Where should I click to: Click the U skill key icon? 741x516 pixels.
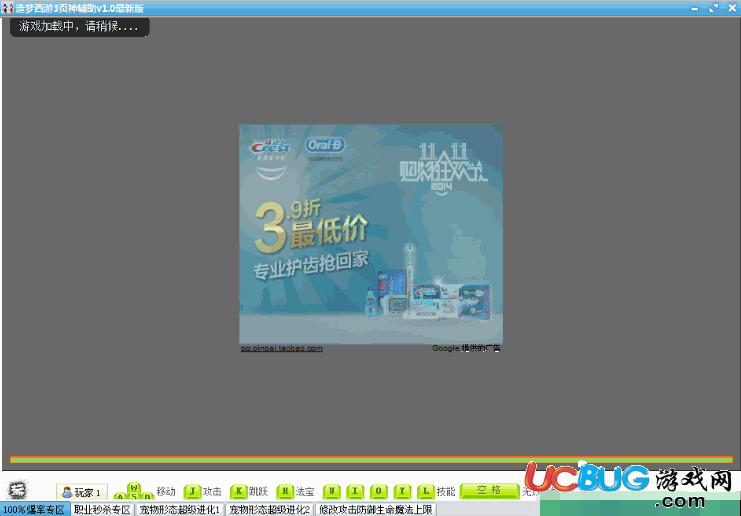[332, 491]
